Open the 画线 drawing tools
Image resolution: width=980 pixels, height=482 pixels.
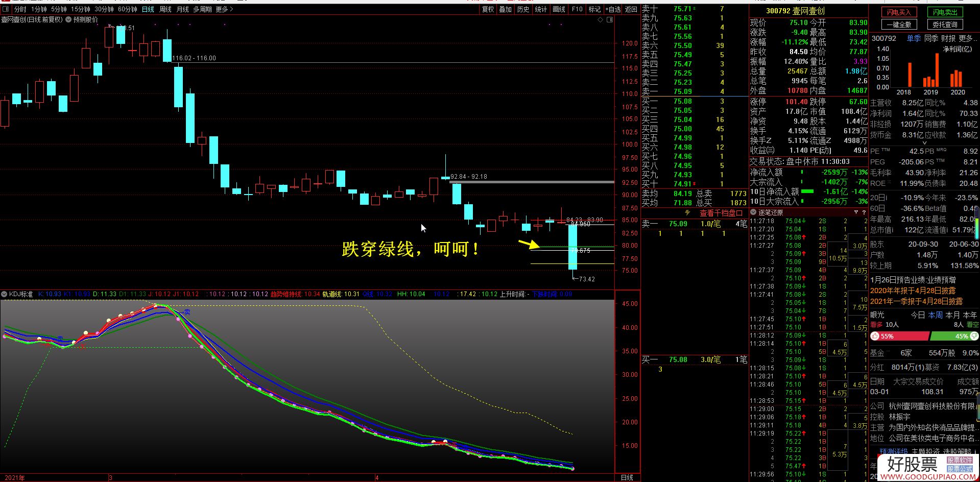pos(559,9)
